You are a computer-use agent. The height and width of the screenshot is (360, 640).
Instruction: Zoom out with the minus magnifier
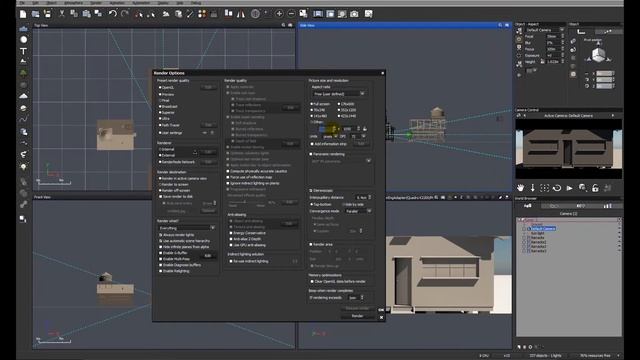coord(291,14)
